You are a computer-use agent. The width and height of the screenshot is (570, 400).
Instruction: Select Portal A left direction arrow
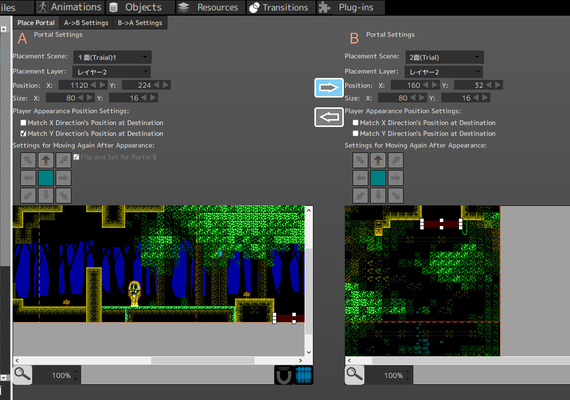point(28,178)
